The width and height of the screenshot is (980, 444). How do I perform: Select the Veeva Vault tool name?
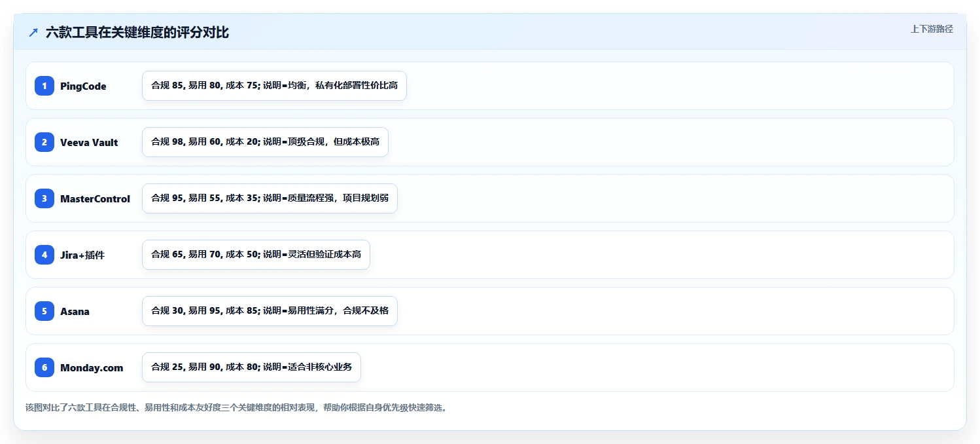(x=89, y=143)
